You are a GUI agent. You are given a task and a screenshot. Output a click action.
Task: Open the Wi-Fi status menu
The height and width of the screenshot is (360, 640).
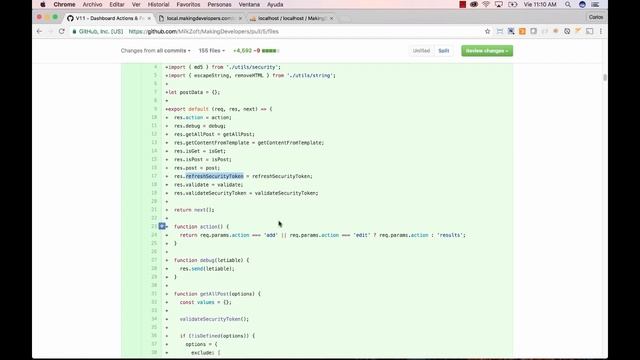pyautogui.click(x=486, y=4)
